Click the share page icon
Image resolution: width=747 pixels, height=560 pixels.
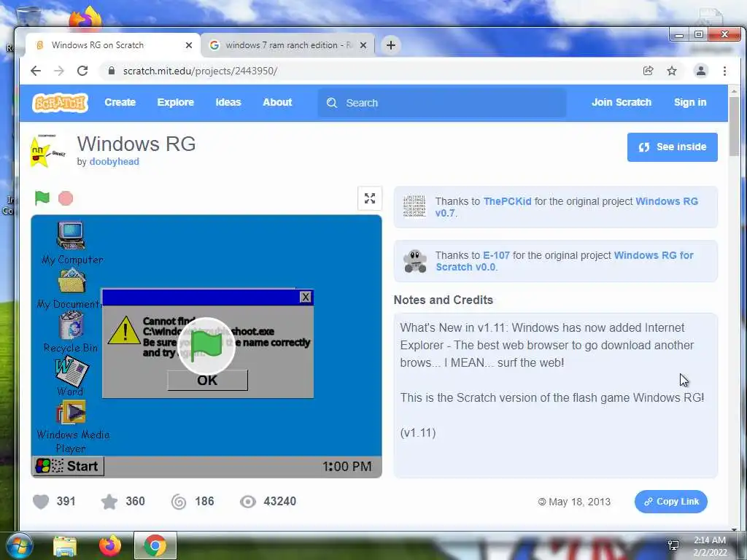point(648,71)
